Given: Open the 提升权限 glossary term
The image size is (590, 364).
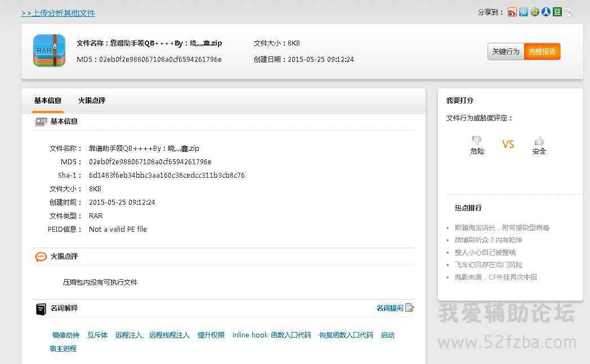Looking at the screenshot, I should [x=211, y=335].
